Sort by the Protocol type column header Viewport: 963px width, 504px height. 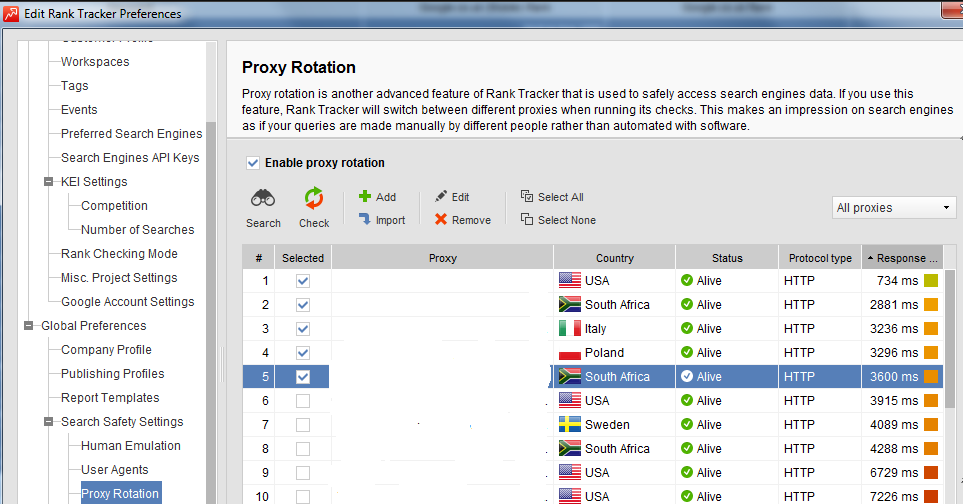click(820, 258)
